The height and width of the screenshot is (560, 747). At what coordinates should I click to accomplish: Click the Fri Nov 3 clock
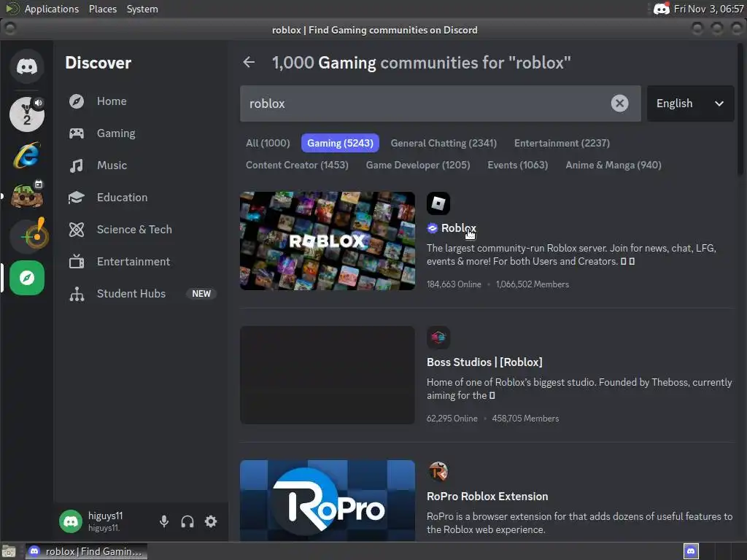coord(708,9)
